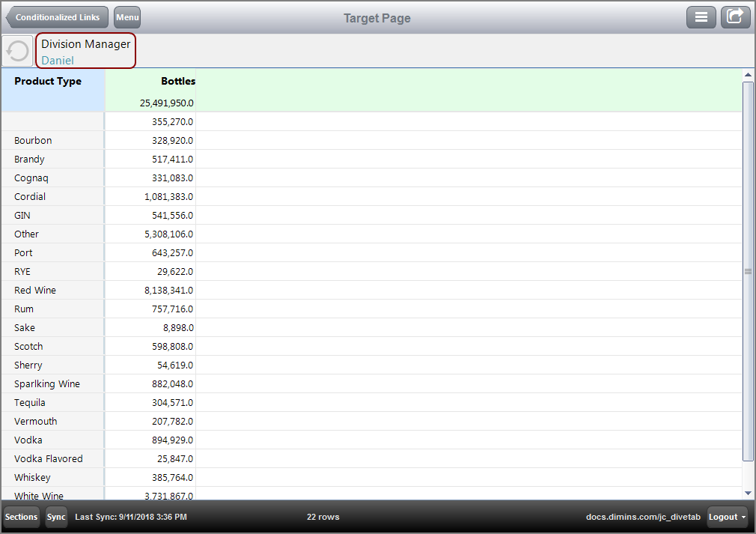Screen dimensions: 756x534
Task: Click the Vodka Flavored row
Action: coord(49,458)
